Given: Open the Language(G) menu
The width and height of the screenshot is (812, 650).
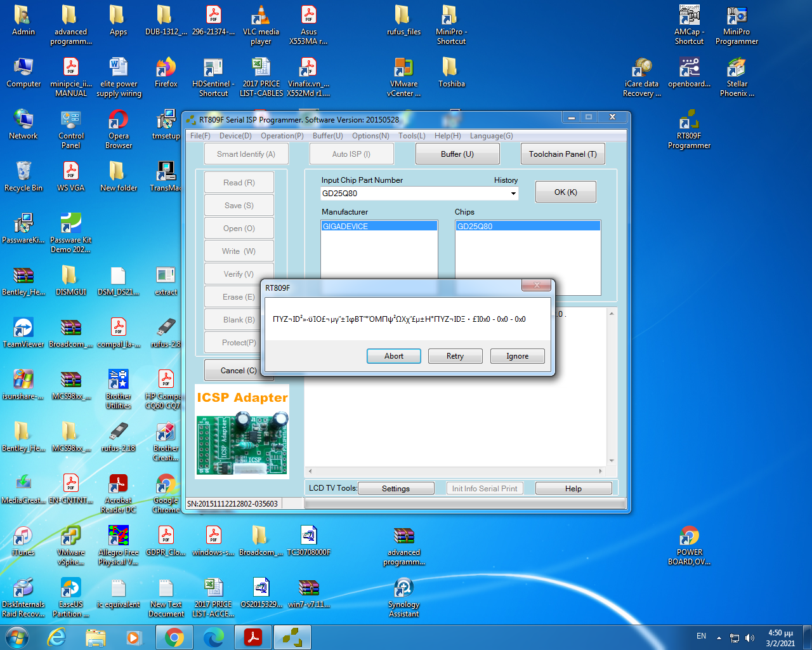Looking at the screenshot, I should [491, 136].
